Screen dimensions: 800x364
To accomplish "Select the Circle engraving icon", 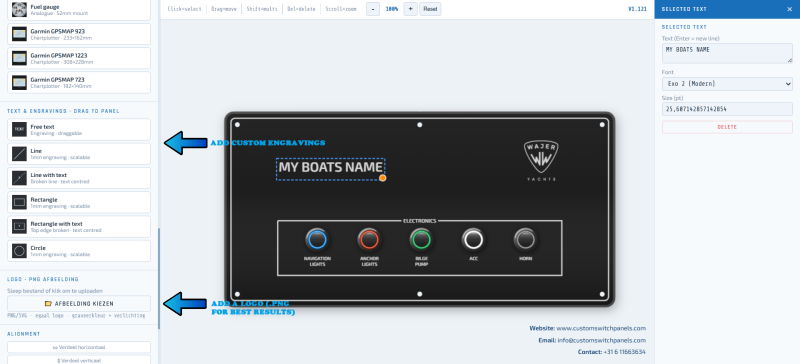I will click(19, 251).
